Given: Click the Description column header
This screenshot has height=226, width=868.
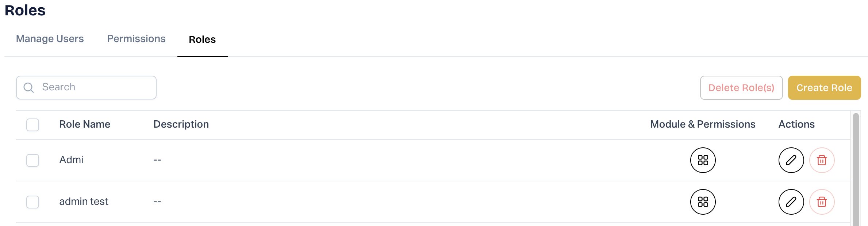Looking at the screenshot, I should pyautogui.click(x=181, y=124).
